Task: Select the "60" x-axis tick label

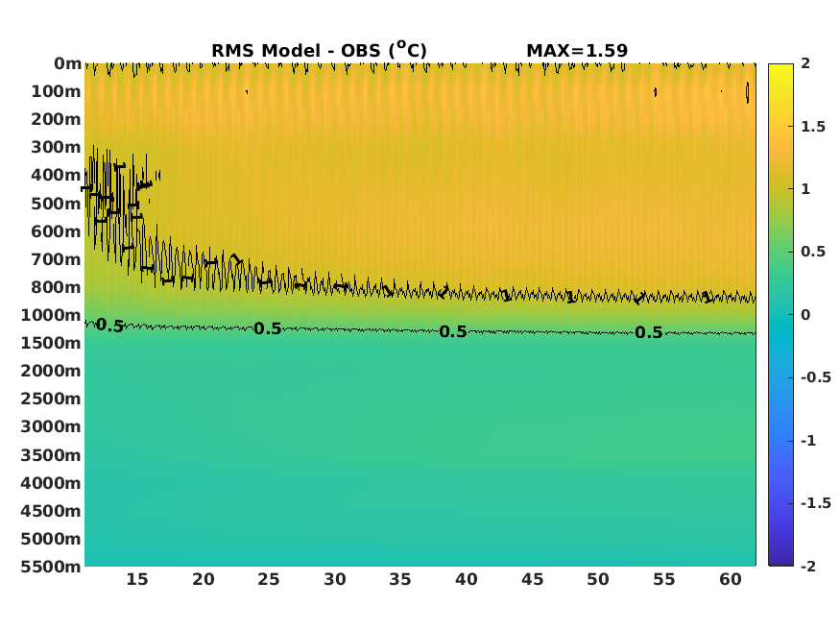Action: coord(731,580)
